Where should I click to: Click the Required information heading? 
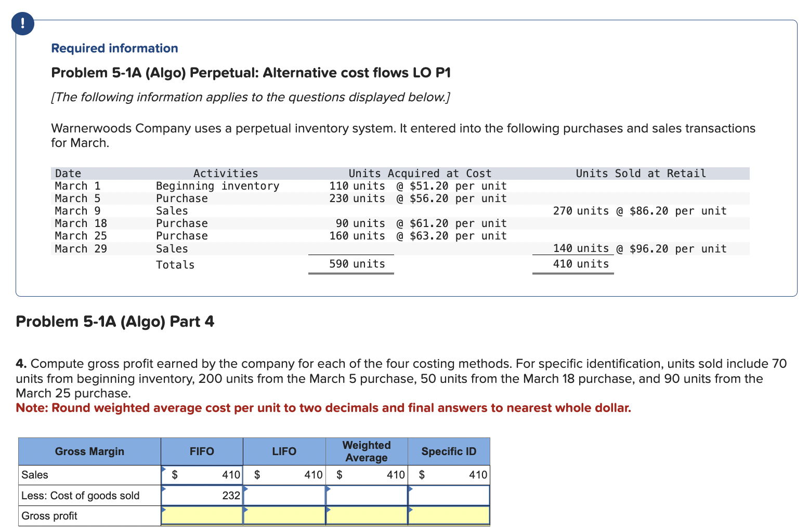coord(114,48)
